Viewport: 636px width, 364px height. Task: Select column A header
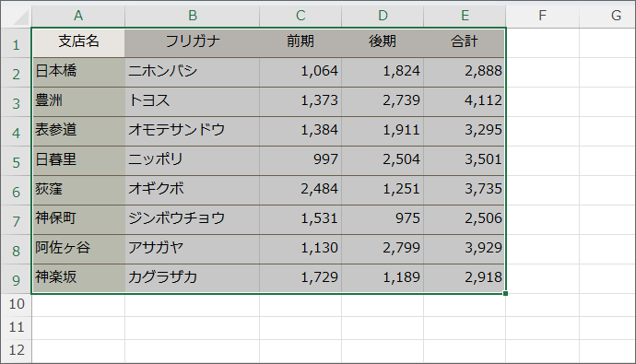coord(78,16)
